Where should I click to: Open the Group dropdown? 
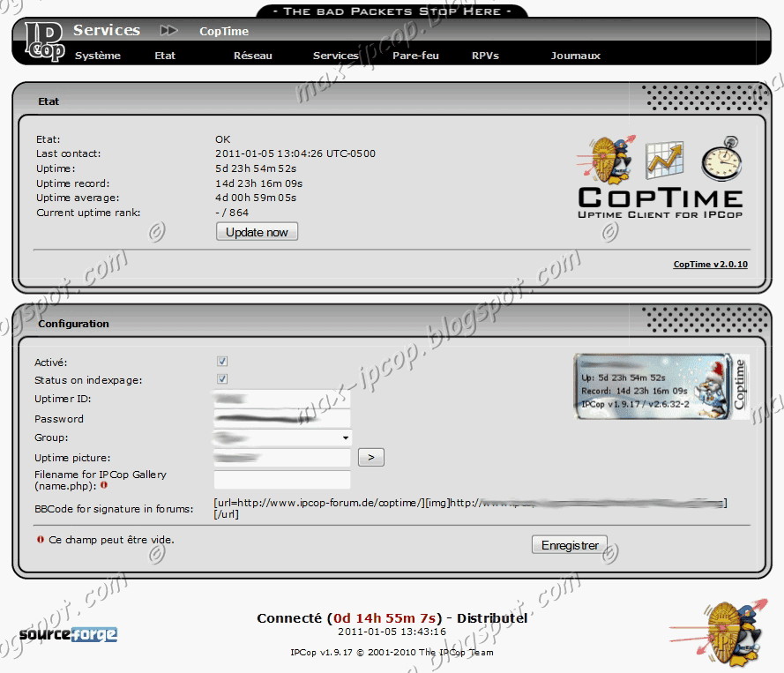click(x=282, y=438)
